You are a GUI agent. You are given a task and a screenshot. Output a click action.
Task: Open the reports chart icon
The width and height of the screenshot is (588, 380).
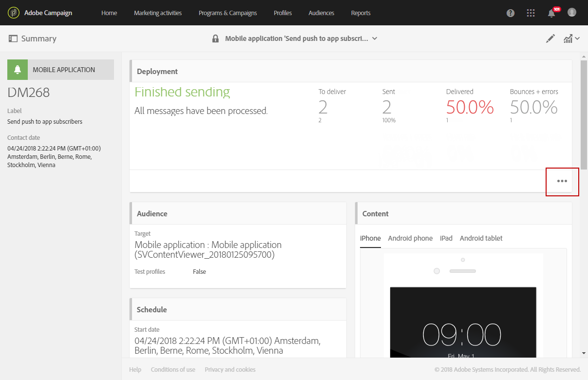tap(568, 38)
